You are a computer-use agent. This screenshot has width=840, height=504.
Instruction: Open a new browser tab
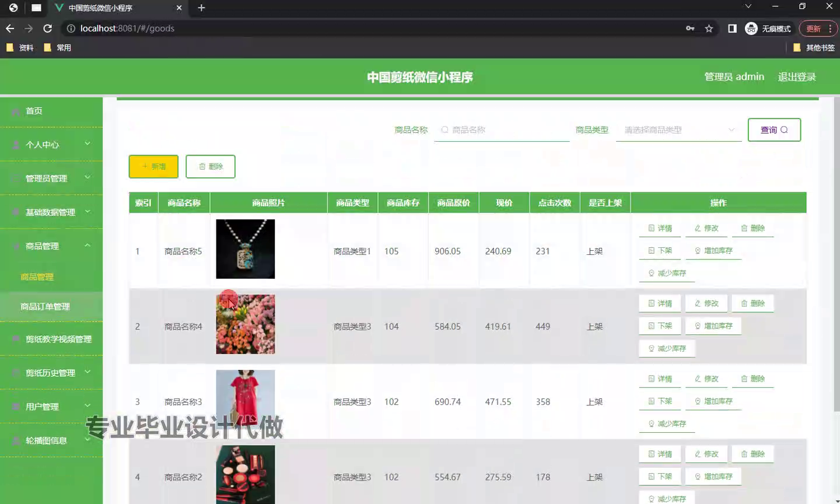tap(201, 8)
